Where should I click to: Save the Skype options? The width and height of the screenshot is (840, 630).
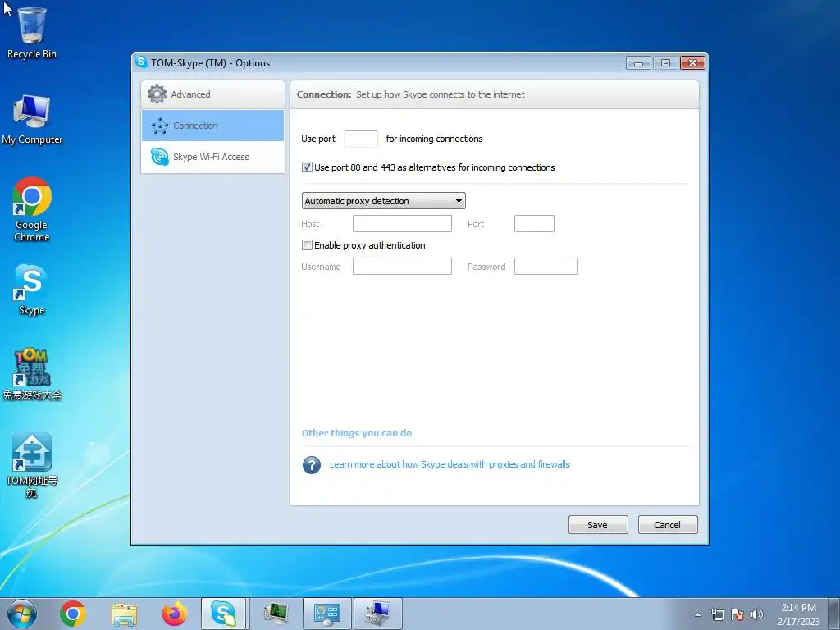coord(598,525)
